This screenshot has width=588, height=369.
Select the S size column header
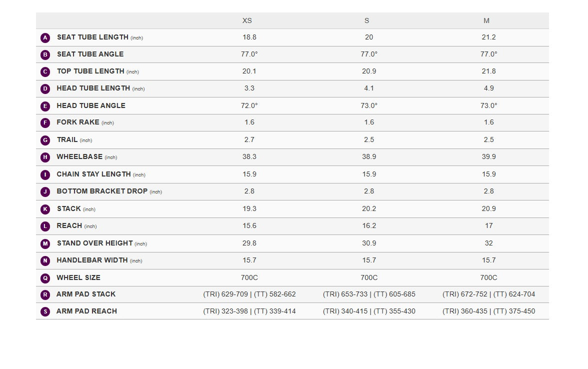[366, 20]
